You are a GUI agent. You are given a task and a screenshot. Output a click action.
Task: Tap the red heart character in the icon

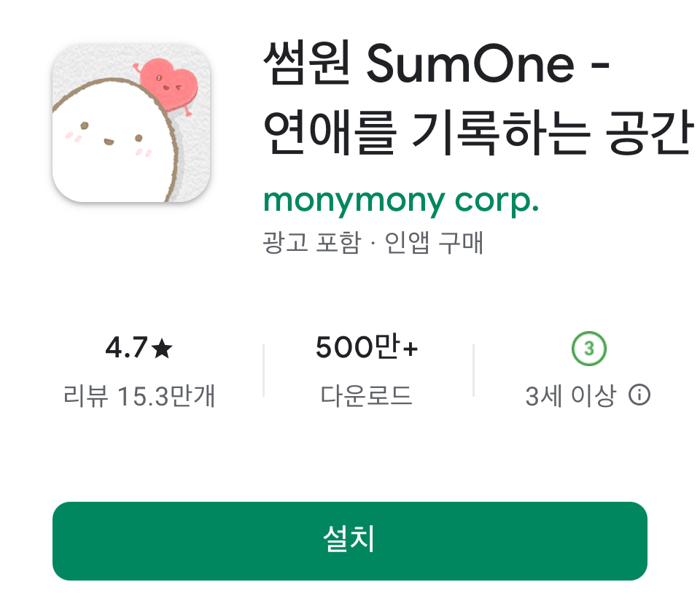(x=168, y=85)
